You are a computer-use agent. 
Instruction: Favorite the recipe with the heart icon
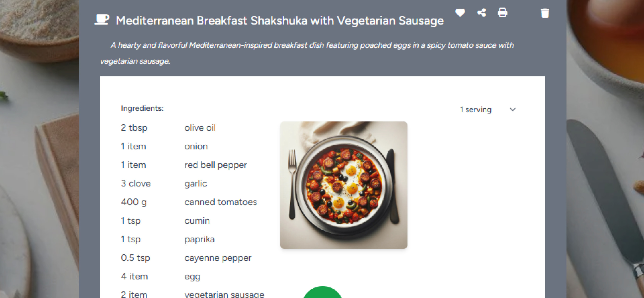pos(460,12)
